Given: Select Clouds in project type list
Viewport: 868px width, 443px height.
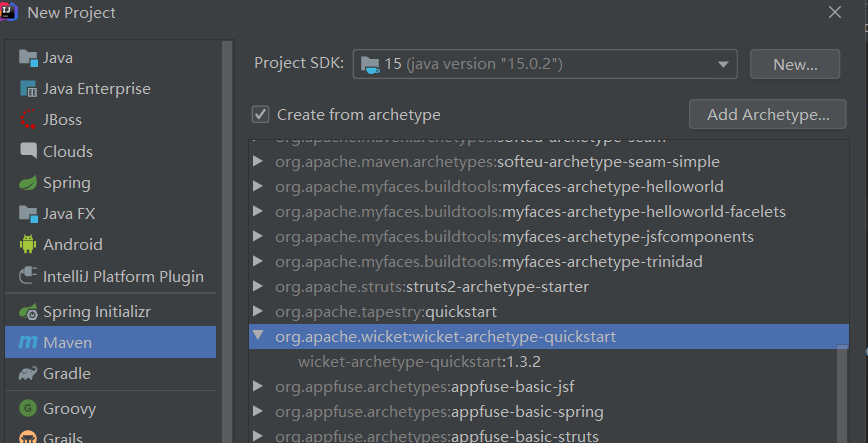Looking at the screenshot, I should point(111,151).
